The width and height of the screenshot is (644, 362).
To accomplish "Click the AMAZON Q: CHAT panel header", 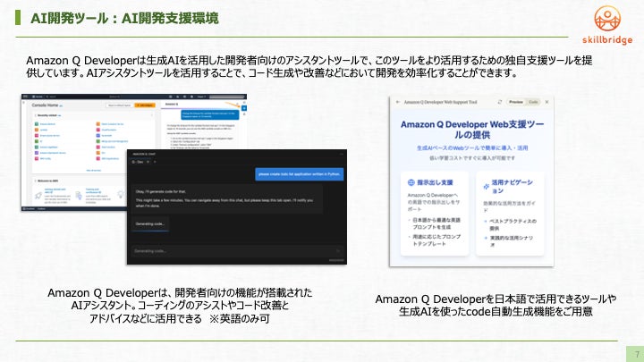I will pyautogui.click(x=144, y=154).
